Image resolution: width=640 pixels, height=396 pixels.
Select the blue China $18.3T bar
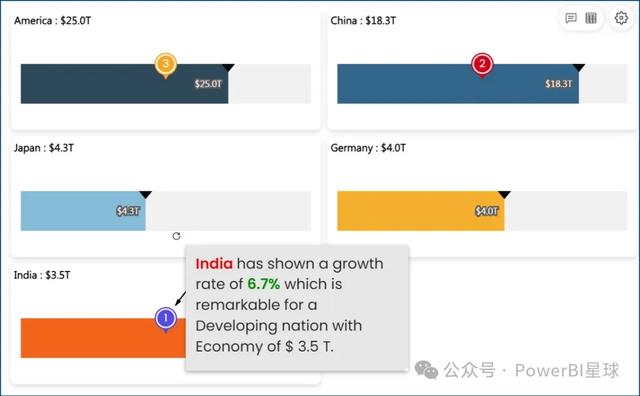(x=458, y=84)
